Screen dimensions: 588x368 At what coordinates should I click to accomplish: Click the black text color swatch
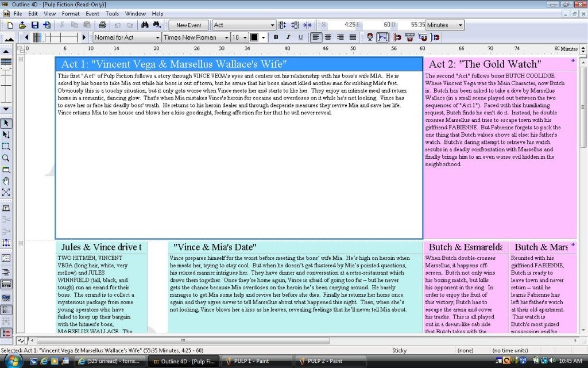click(x=254, y=37)
